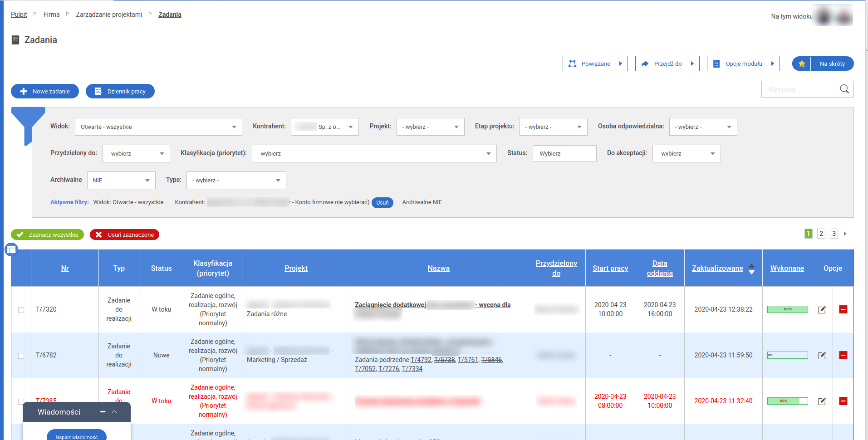Click the 100% progress bar of T/7320
This screenshot has width=868, height=440.
point(787,309)
